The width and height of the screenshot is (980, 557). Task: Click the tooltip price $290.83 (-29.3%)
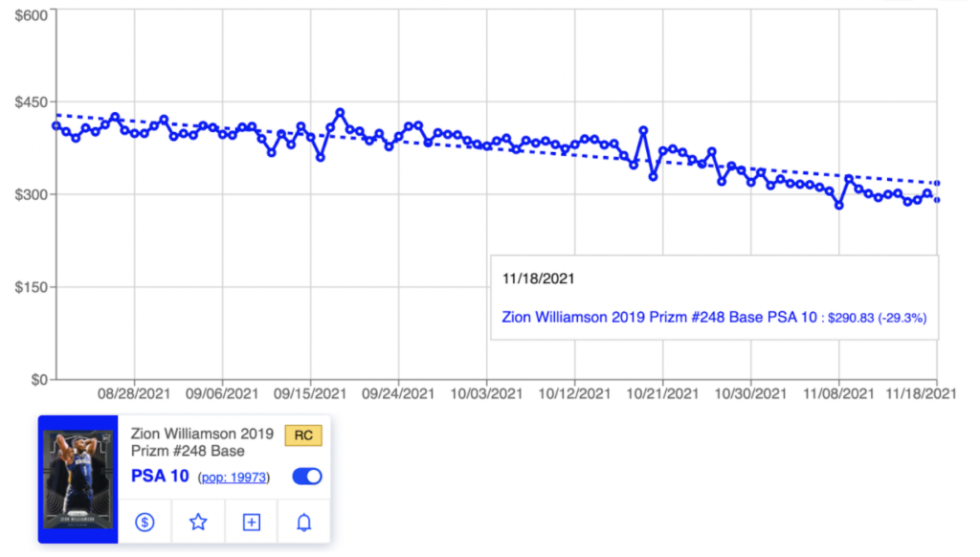pyautogui.click(x=877, y=318)
